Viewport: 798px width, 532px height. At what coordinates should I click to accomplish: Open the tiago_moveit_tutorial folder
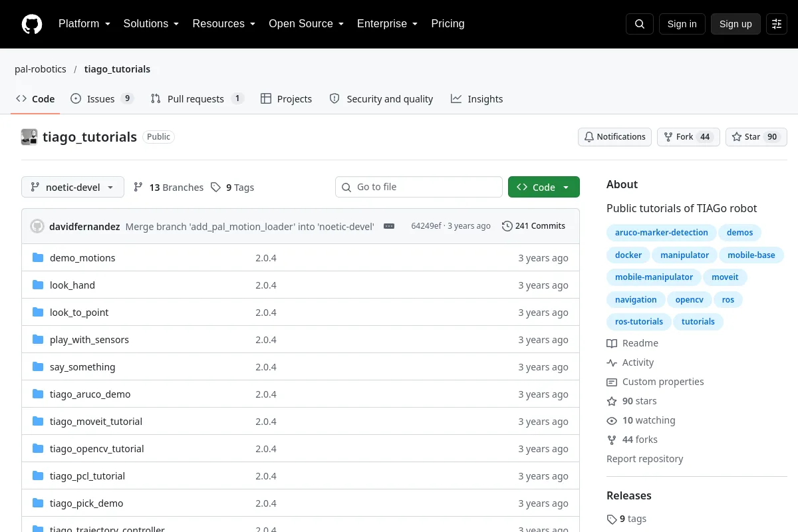96,422
